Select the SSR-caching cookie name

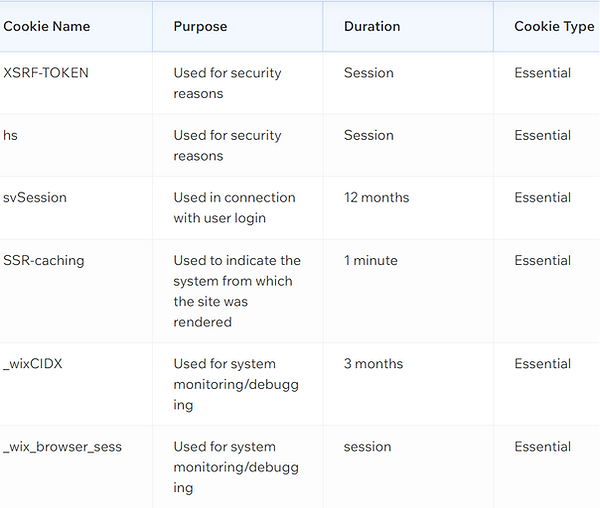44,261
